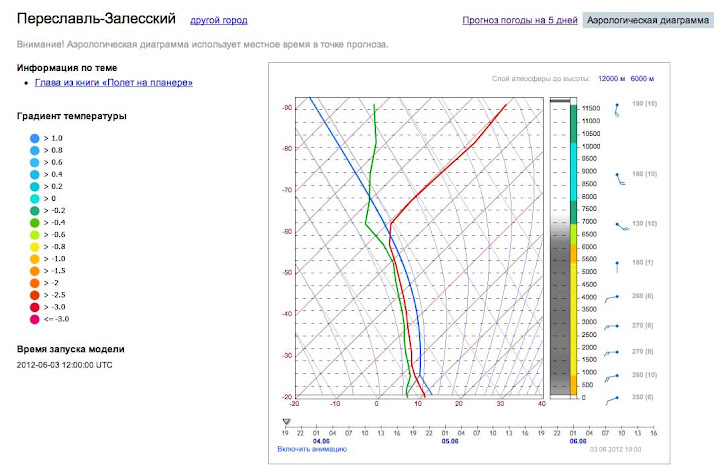Click the '> 0' cyan color dot
Viewport: 720px width, 471px height.
34,198
